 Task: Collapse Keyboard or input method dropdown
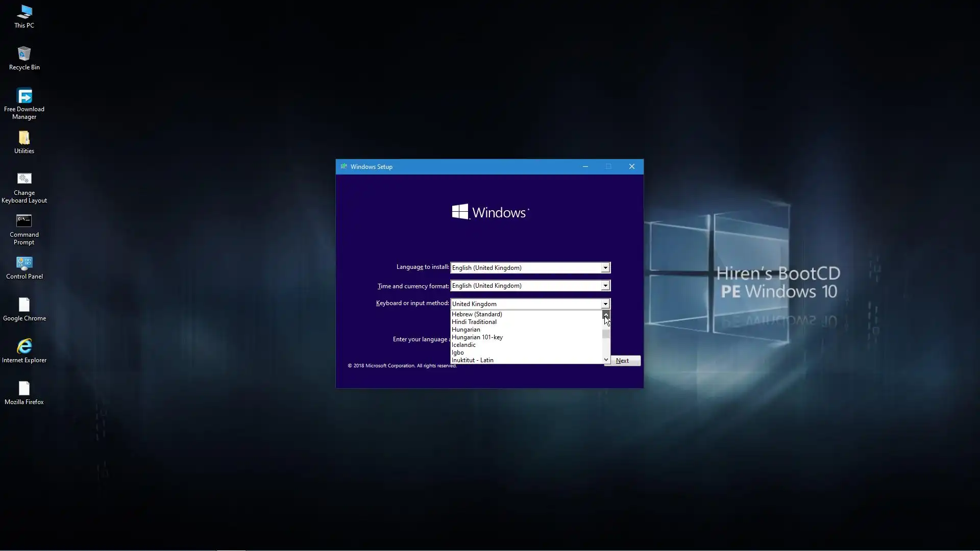point(605,304)
